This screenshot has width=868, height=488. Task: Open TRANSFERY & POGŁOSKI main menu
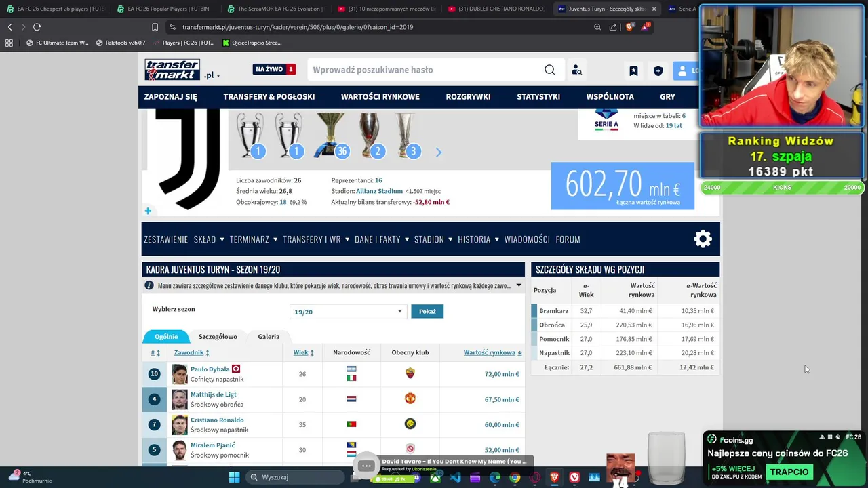click(269, 97)
